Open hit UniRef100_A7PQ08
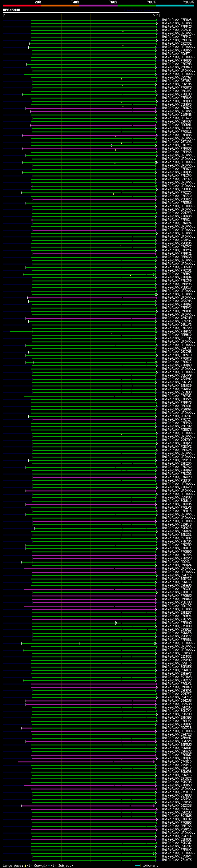Image resolution: width=197 pixels, height=868 pixels. [176, 20]
